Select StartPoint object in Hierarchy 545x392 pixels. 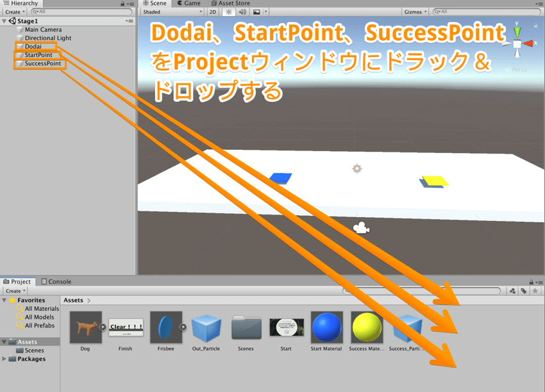tap(38, 55)
